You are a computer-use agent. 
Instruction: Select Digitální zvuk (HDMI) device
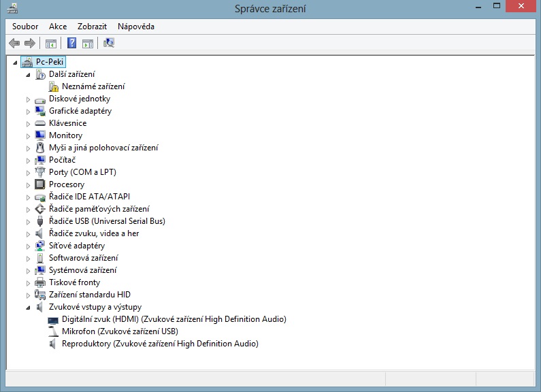coord(174,319)
